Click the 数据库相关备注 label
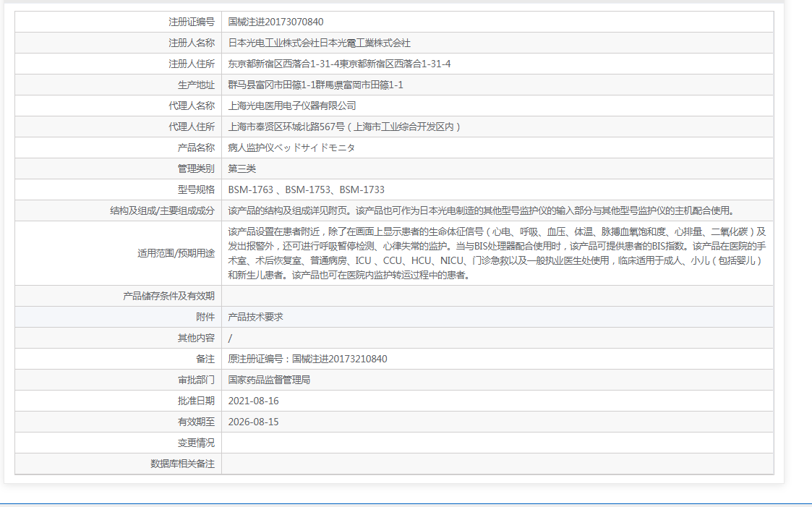This screenshot has height=507, width=812. (x=182, y=464)
